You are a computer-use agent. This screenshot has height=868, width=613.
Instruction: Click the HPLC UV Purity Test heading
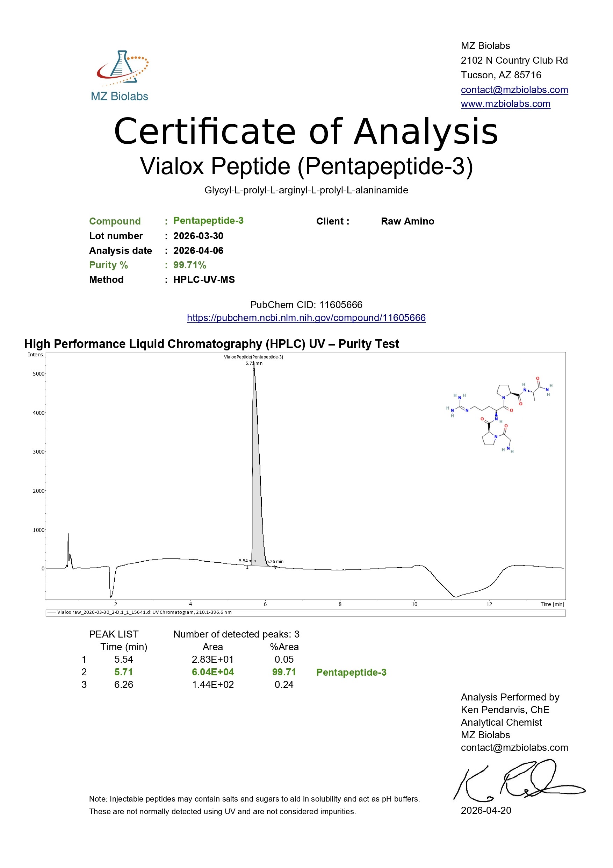click(211, 344)
